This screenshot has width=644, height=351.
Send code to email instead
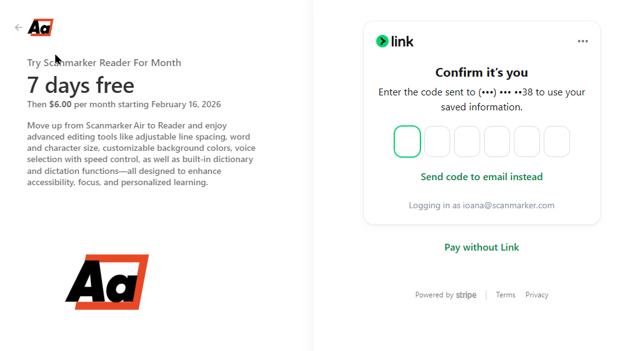coord(481,177)
